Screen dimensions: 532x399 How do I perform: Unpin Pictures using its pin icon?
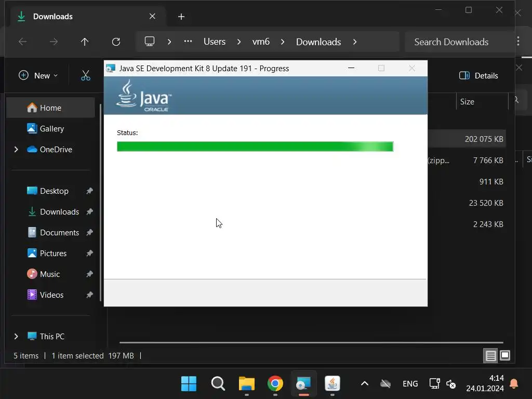[89, 253]
